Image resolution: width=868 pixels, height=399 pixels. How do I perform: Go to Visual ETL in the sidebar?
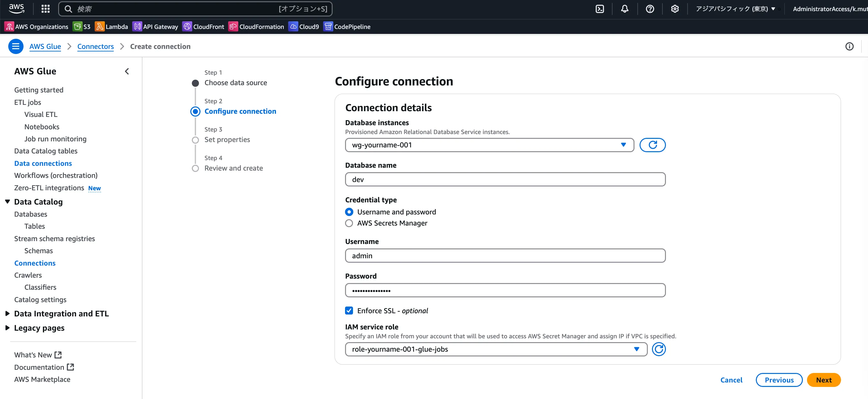(x=41, y=115)
